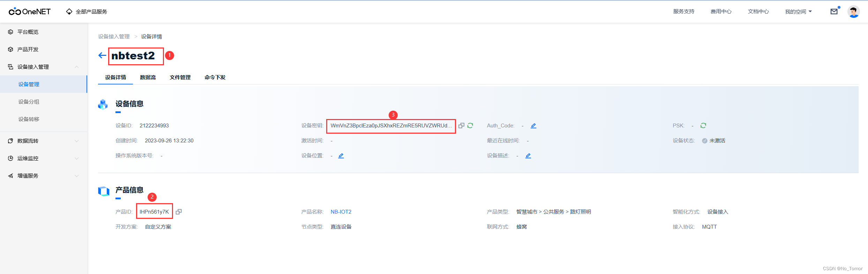Click the device ID value 2122234993

[154, 126]
